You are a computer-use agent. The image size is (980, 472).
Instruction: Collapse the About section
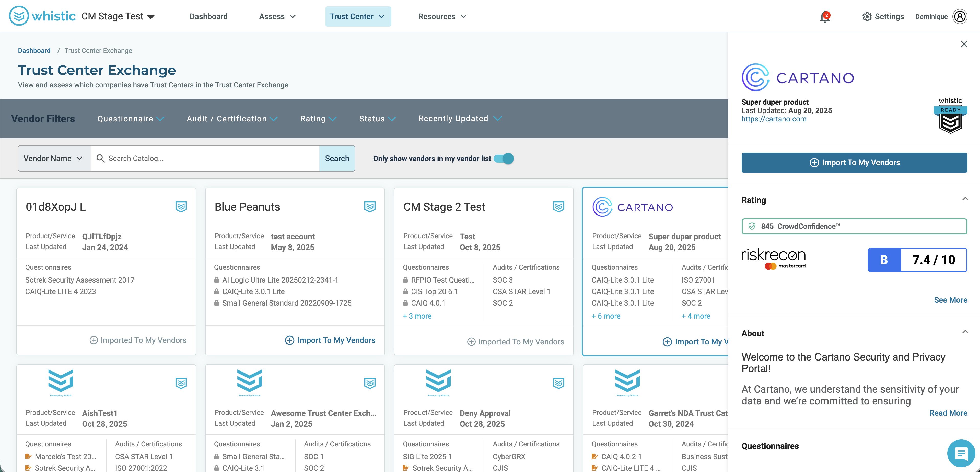965,332
